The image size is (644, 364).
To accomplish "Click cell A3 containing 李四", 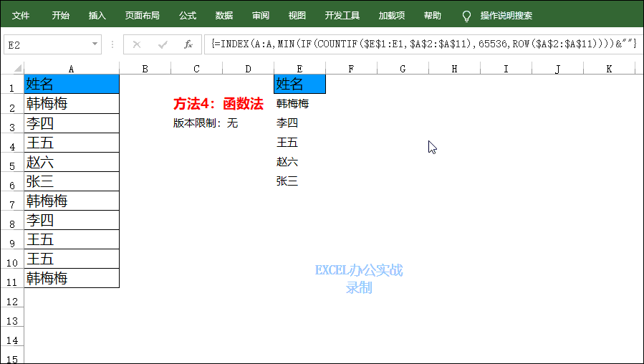I will 72,123.
